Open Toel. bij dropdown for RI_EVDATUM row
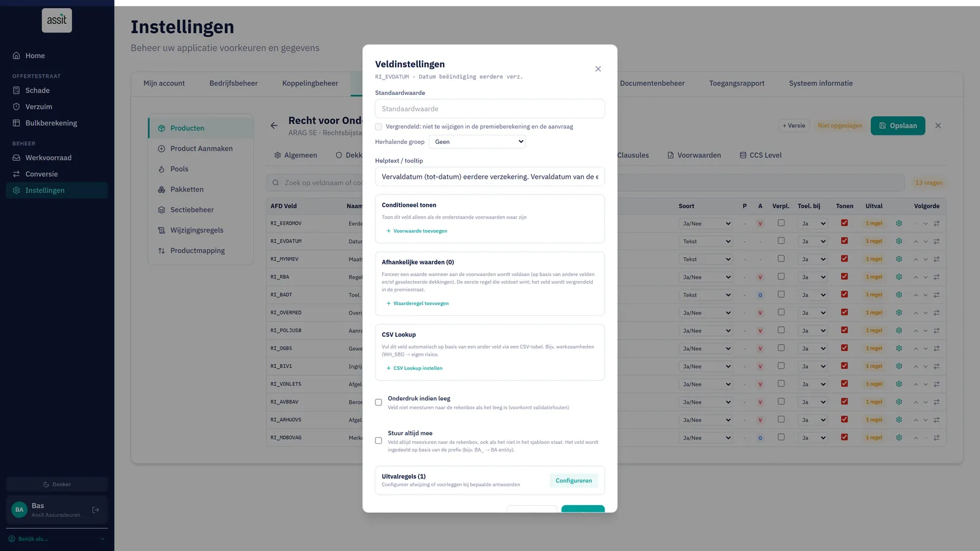This screenshot has height=551, width=980. pyautogui.click(x=813, y=241)
